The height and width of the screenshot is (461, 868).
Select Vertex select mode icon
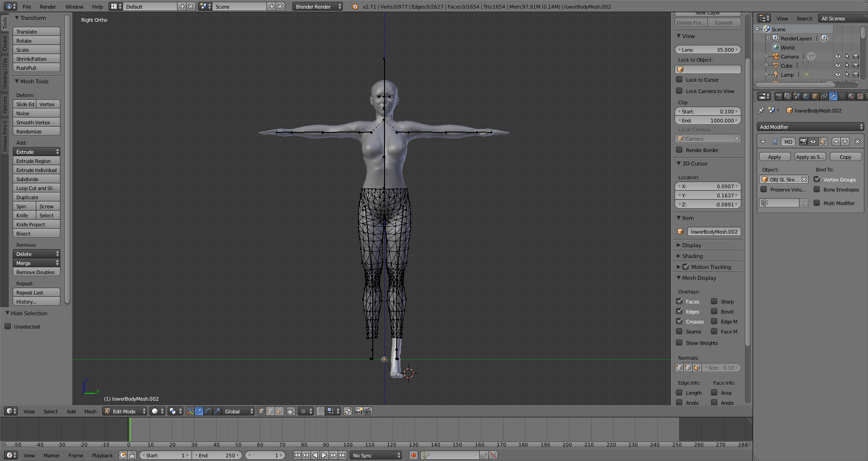click(261, 411)
